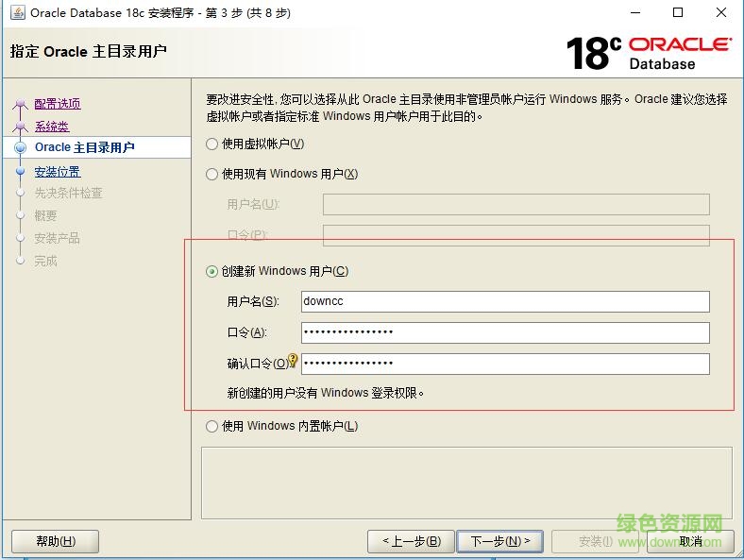744x560 pixels.
Task: Select the 使用现有 Windows 用户(X) option
Action: (x=211, y=174)
